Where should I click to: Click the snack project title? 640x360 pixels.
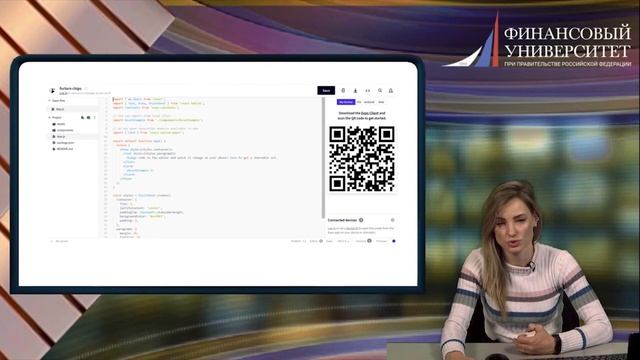pos(71,88)
